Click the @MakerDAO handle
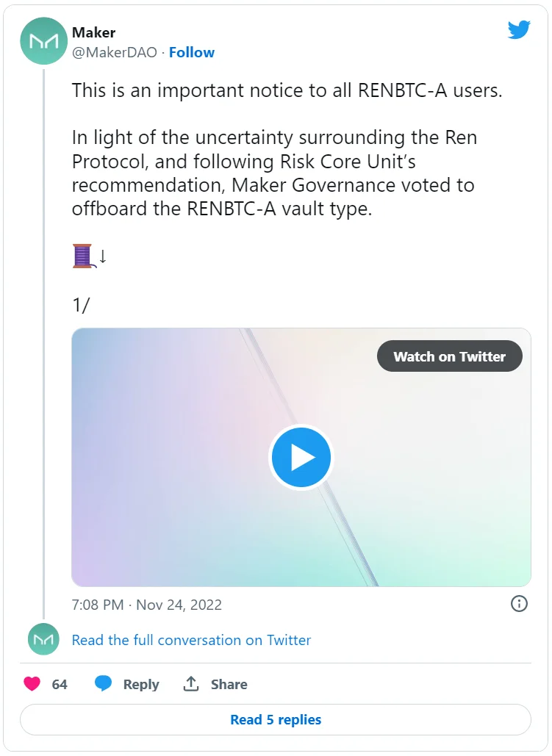 [x=114, y=52]
